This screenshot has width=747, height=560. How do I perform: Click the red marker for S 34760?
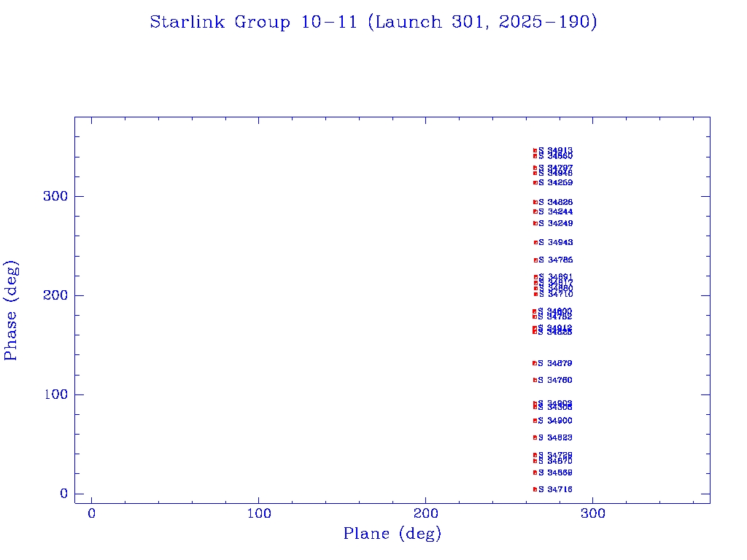pos(535,380)
